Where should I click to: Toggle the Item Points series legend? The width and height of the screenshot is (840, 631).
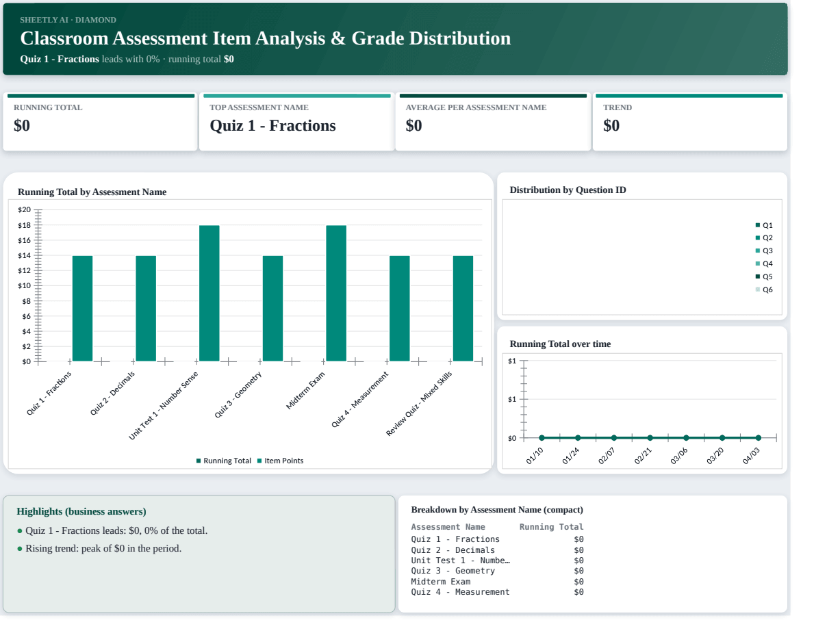[281, 461]
